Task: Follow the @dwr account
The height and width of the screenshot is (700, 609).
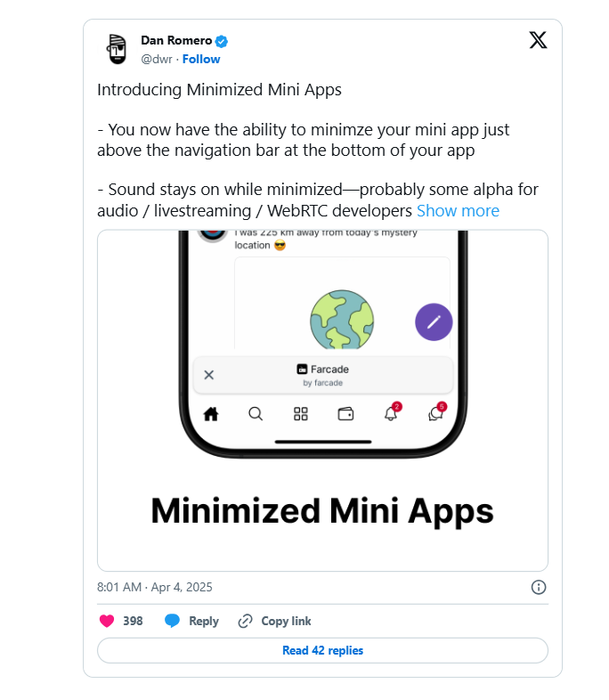Action: (x=201, y=59)
